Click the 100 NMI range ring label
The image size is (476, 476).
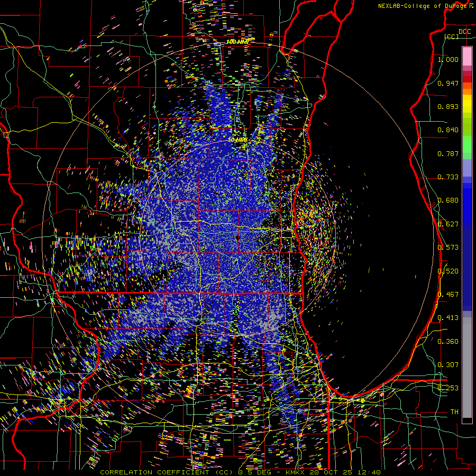237,42
